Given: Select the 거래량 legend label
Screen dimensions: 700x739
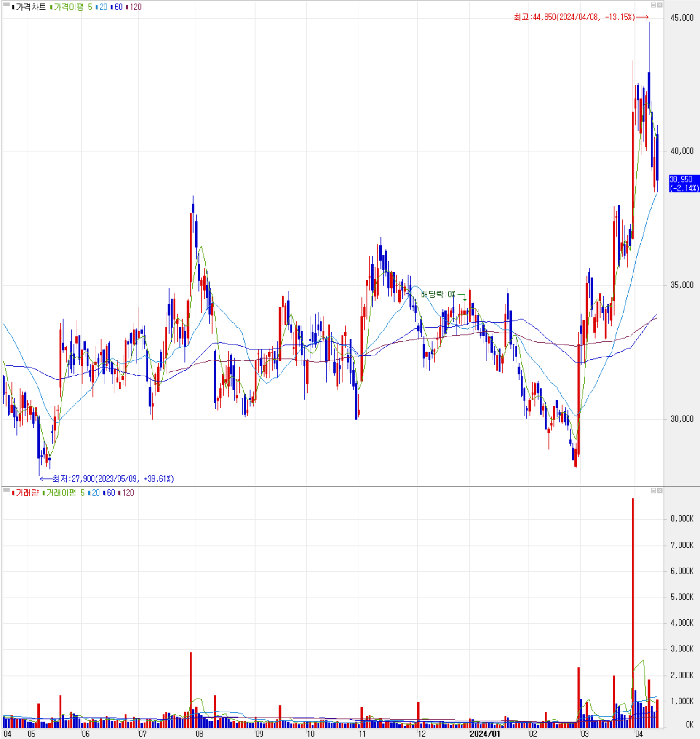Looking at the screenshot, I should click(25, 493).
